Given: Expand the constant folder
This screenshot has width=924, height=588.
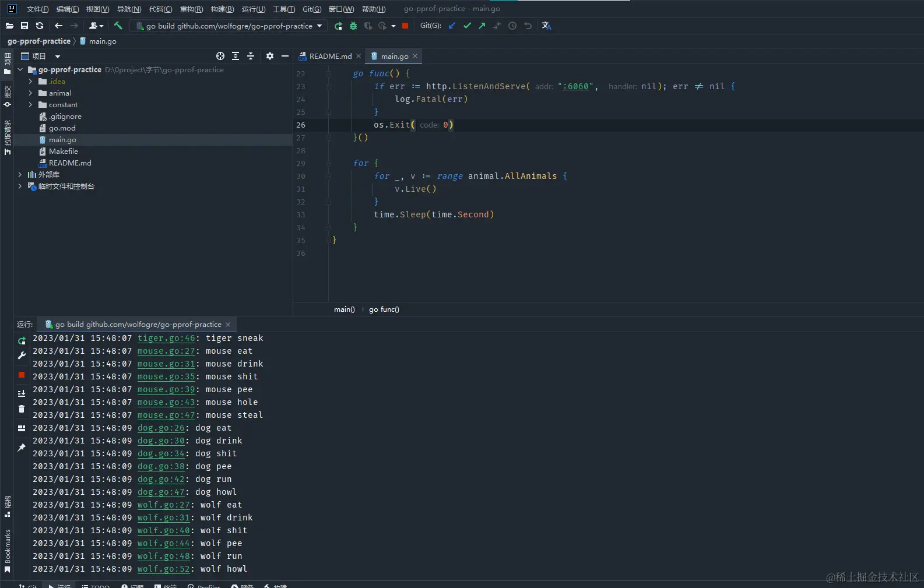Looking at the screenshot, I should 30,104.
